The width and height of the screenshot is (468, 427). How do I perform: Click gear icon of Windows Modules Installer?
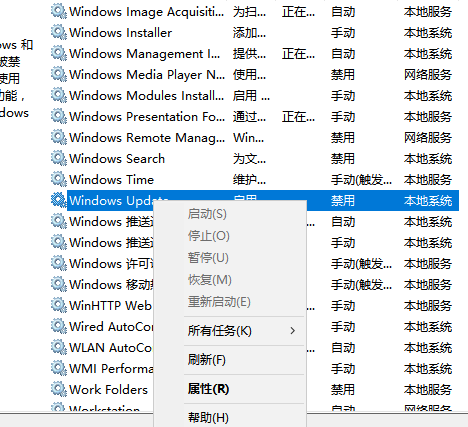(x=59, y=95)
